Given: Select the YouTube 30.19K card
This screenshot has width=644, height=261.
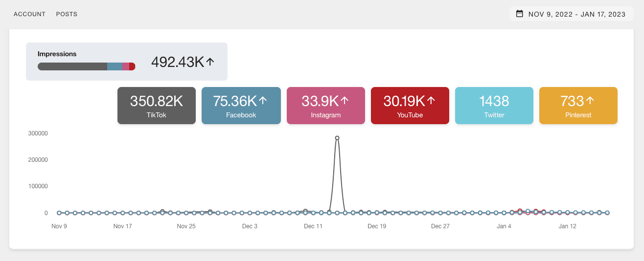Looking at the screenshot, I should [410, 106].
